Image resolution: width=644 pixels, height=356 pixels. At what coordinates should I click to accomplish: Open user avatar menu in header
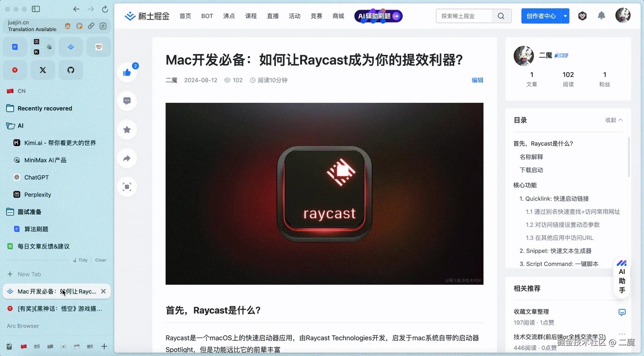pyautogui.click(x=623, y=15)
